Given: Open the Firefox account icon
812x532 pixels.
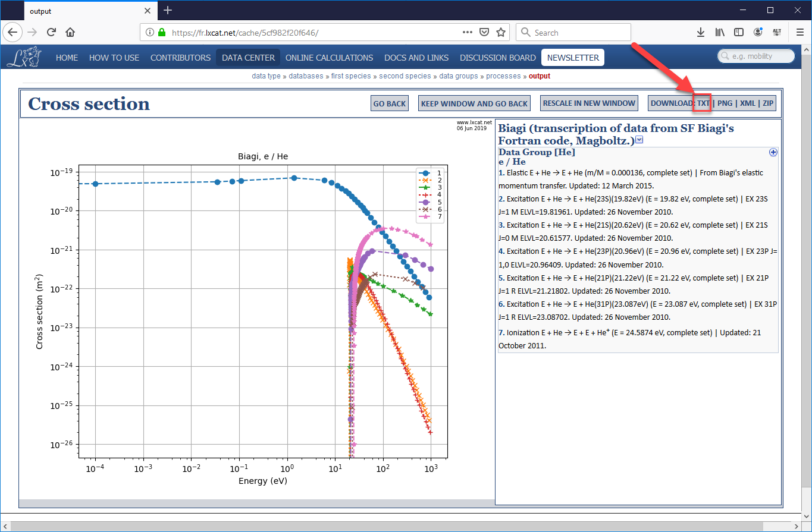Looking at the screenshot, I should [x=758, y=32].
